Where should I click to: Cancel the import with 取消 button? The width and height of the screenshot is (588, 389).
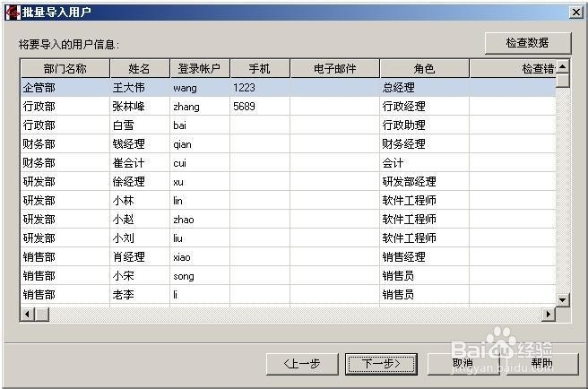463,364
